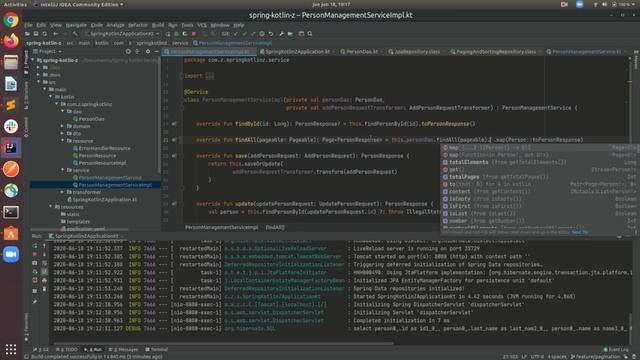Open the Messages tool window button

[x=123, y=349]
